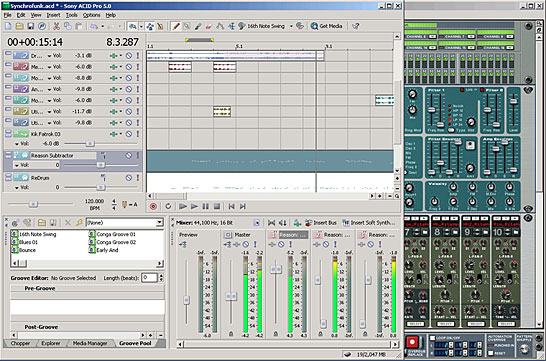This screenshot has width=546, height=361.
Task: Solo the Dr... track at -3.1 dB
Action: coord(138,55)
